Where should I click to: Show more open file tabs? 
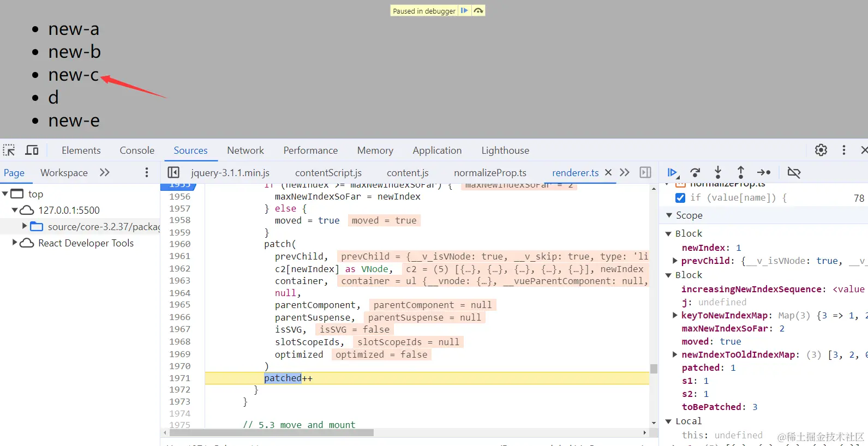pyautogui.click(x=625, y=172)
